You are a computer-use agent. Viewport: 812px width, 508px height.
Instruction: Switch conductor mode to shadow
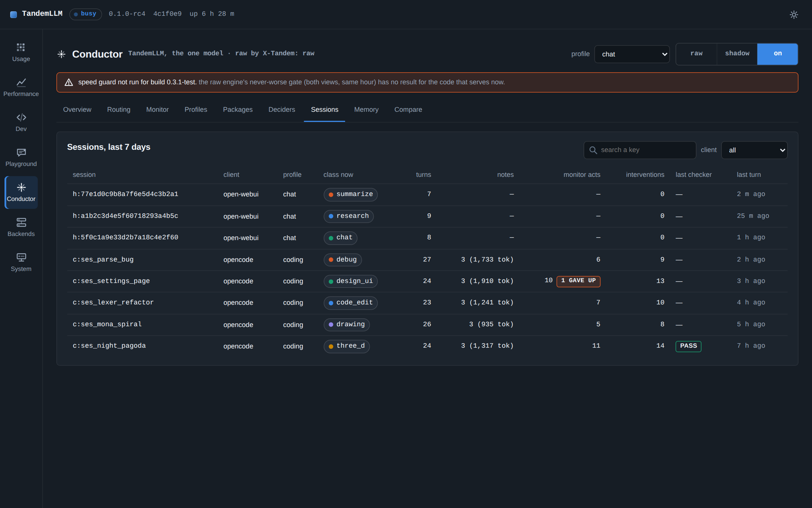(737, 54)
